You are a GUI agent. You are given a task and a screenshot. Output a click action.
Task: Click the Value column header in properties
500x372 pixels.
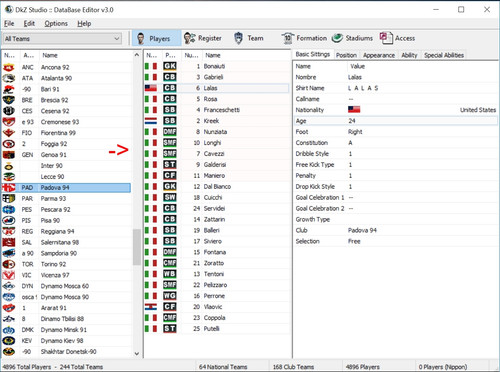coord(357,66)
